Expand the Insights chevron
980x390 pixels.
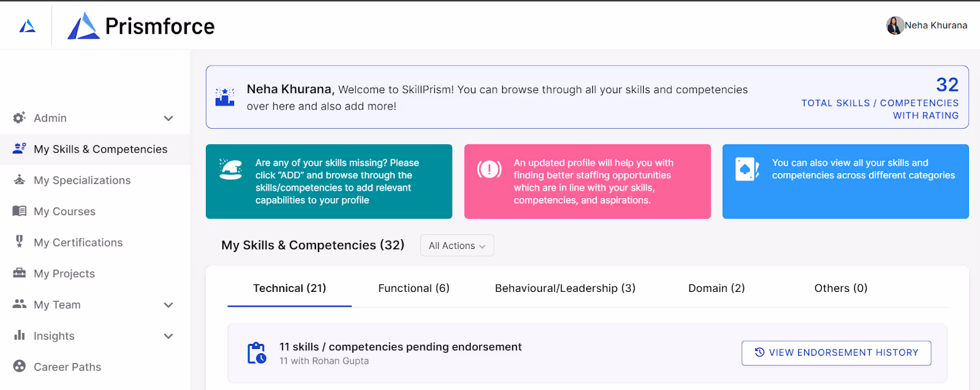click(x=168, y=336)
